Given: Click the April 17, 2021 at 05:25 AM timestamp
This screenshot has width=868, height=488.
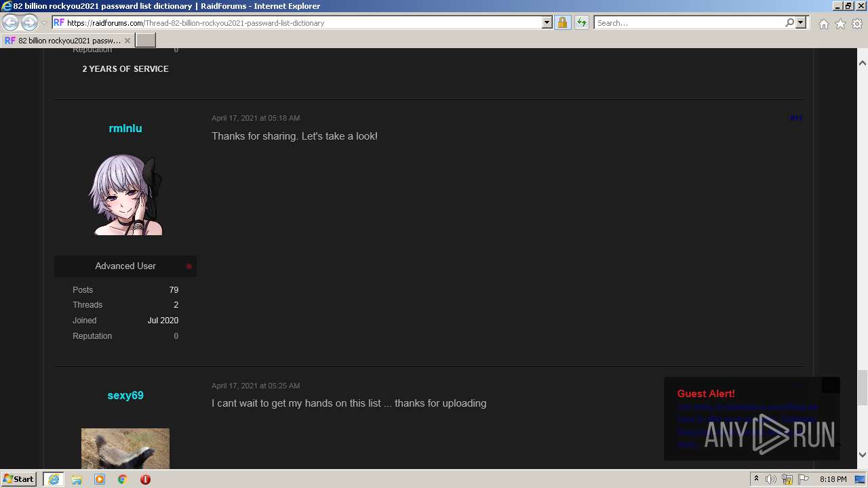Looking at the screenshot, I should coord(256,386).
